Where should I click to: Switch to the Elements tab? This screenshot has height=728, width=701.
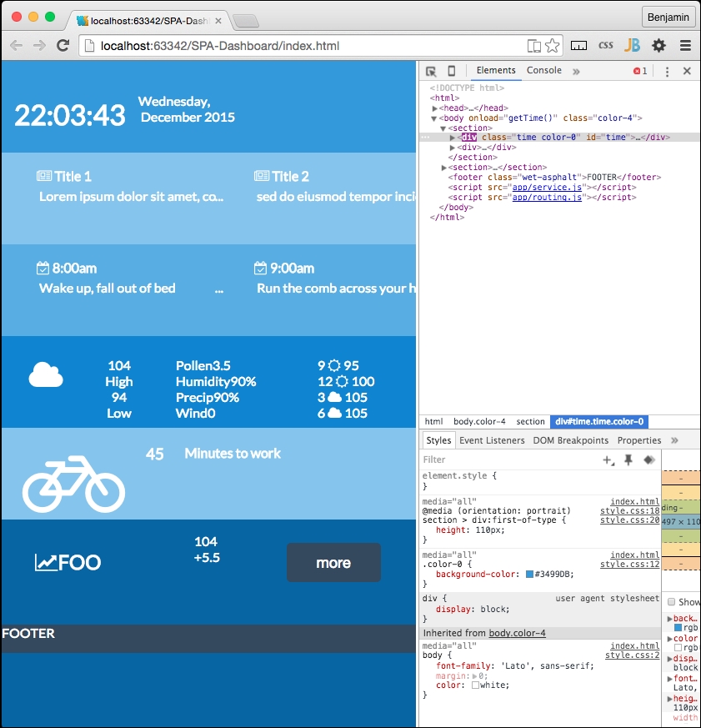[496, 70]
